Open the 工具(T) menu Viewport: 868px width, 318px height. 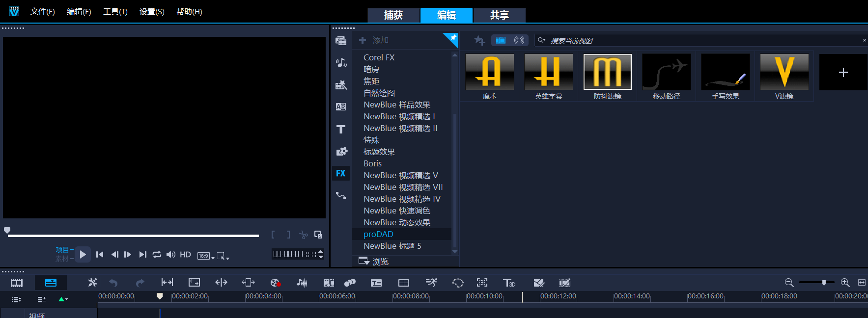tap(115, 12)
